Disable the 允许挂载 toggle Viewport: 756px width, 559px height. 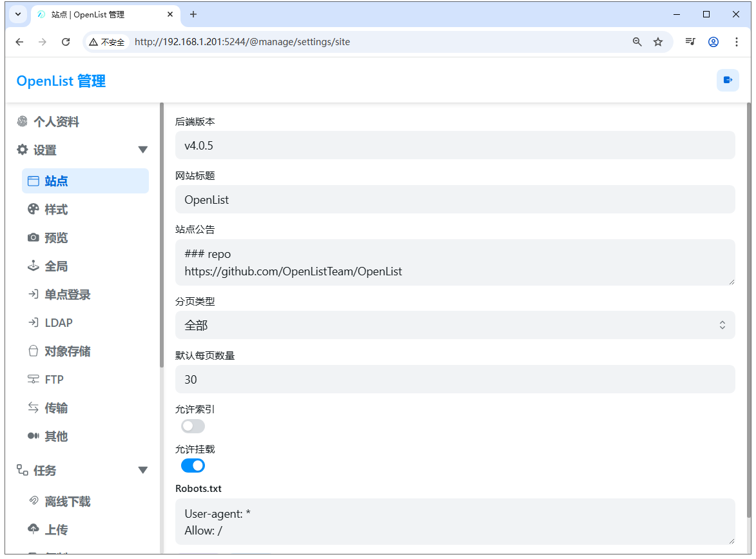tap(192, 465)
